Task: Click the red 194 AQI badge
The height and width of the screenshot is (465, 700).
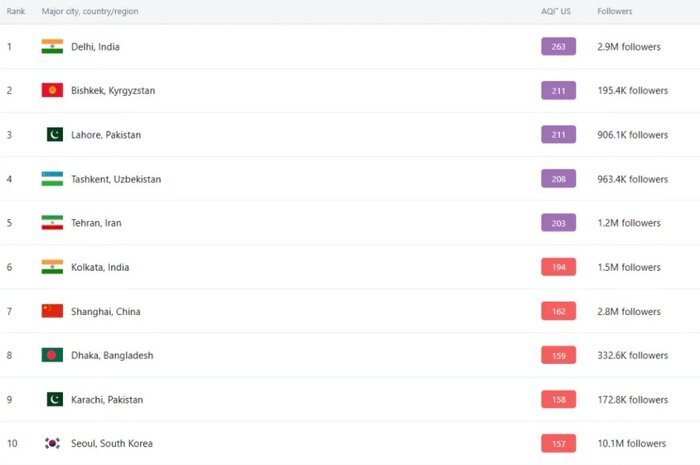Action: 558,267
